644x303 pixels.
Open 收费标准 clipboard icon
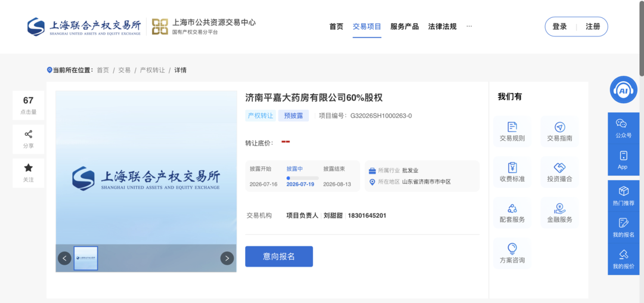pos(512,167)
